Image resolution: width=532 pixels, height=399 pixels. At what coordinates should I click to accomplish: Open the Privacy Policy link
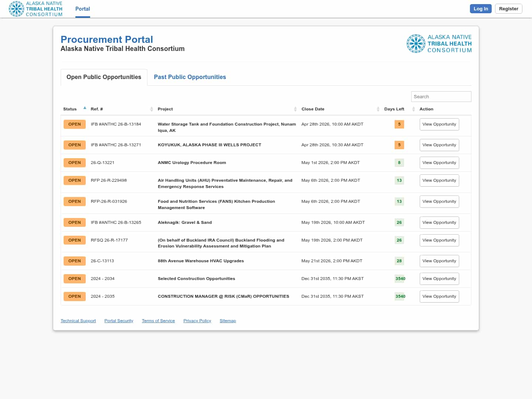(197, 321)
